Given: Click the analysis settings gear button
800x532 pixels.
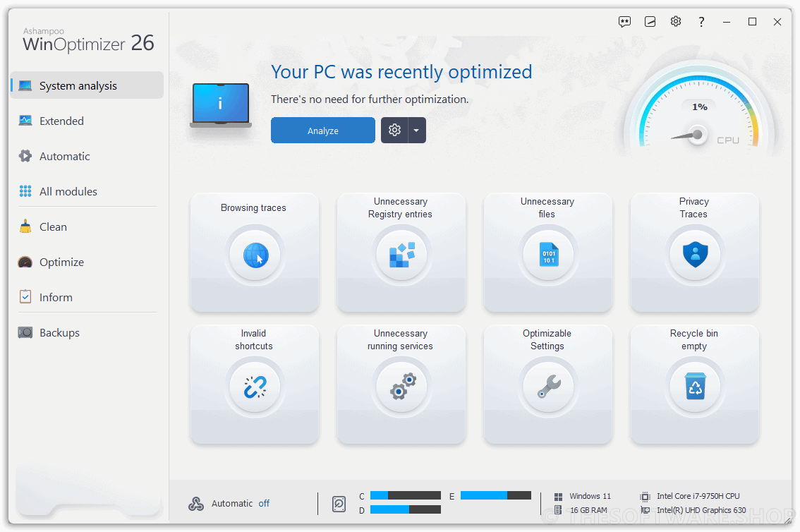Looking at the screenshot, I should (394, 130).
